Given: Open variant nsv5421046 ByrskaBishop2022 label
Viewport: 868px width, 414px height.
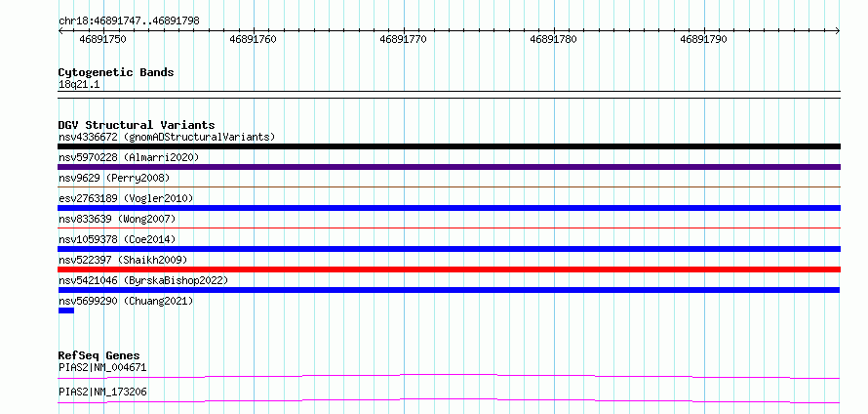Looking at the screenshot, I should point(143,280).
